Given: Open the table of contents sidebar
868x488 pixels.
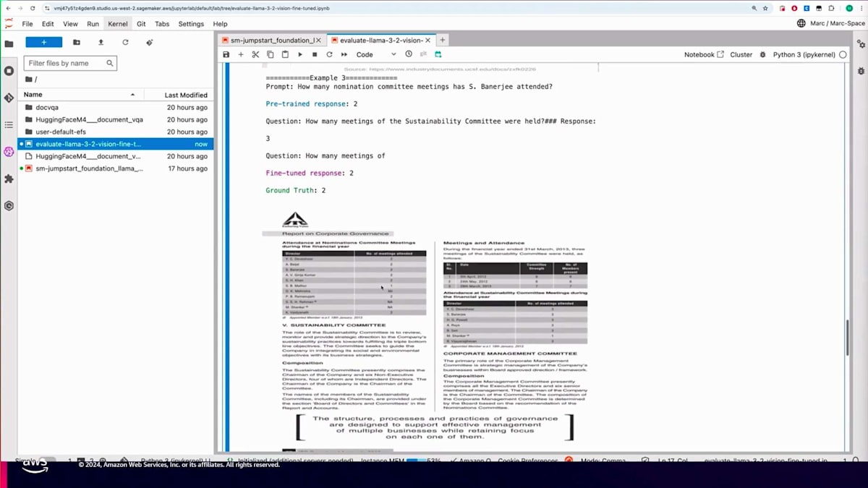Looking at the screenshot, I should point(9,125).
